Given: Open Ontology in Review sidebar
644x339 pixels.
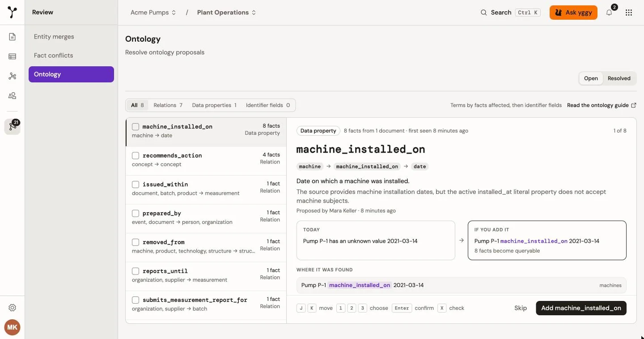Looking at the screenshot, I should pyautogui.click(x=71, y=74).
